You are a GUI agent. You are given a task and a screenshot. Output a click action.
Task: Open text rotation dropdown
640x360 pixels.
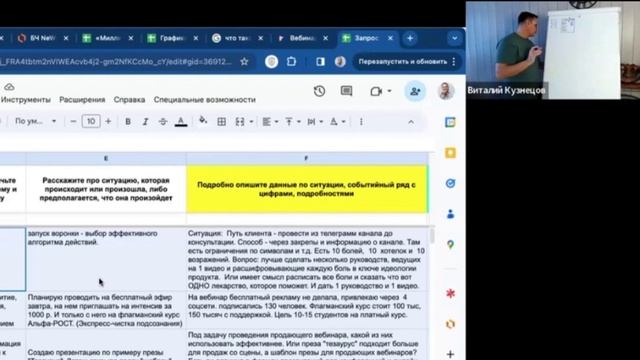(x=337, y=122)
